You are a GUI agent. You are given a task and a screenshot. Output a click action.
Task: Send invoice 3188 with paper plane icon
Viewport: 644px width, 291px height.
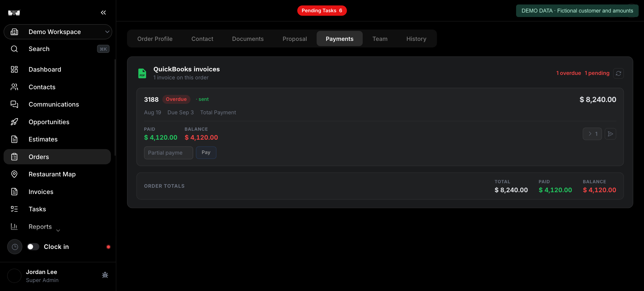[610, 134]
